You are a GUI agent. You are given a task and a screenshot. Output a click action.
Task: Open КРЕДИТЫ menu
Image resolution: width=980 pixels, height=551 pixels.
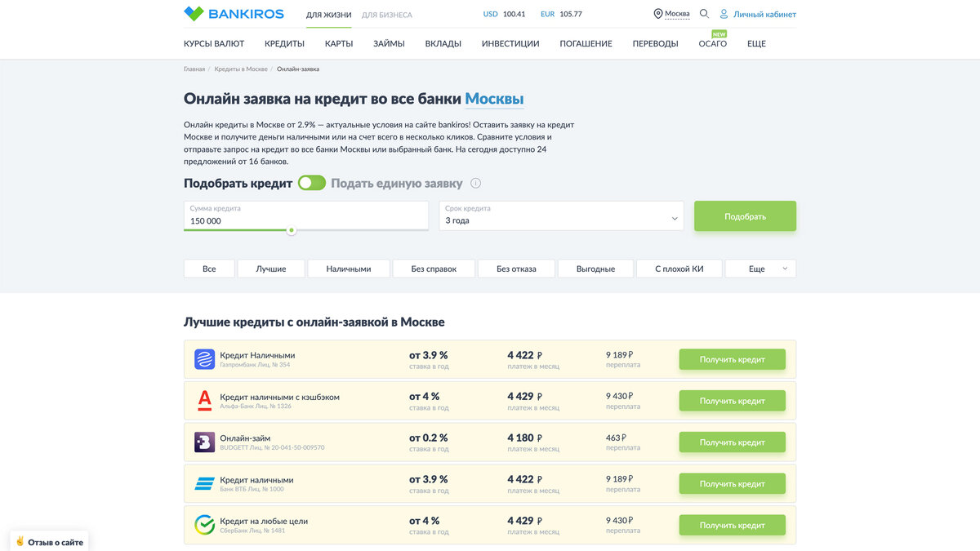(x=284, y=44)
